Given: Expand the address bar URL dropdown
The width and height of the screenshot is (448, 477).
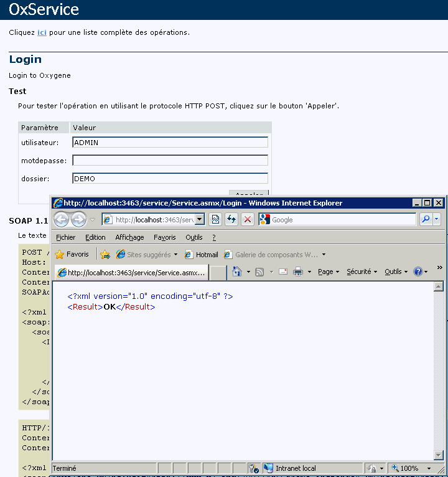Looking at the screenshot, I should pyautogui.click(x=200, y=219).
